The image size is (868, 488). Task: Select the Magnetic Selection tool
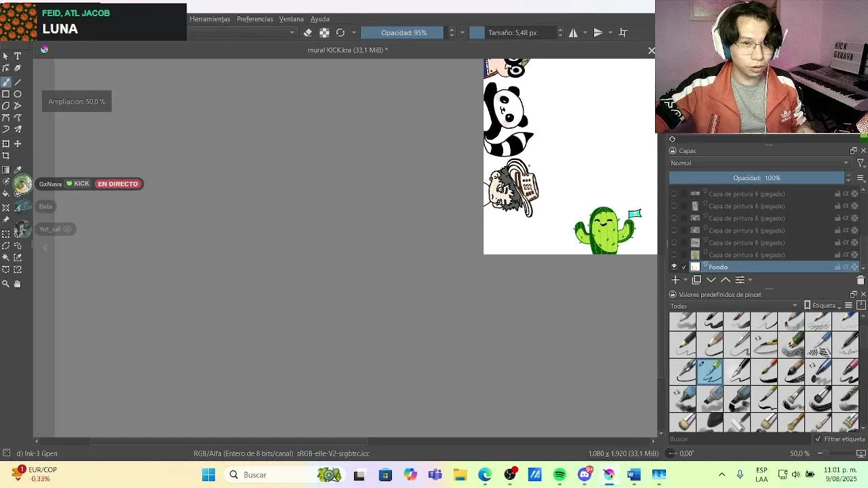[18, 270]
